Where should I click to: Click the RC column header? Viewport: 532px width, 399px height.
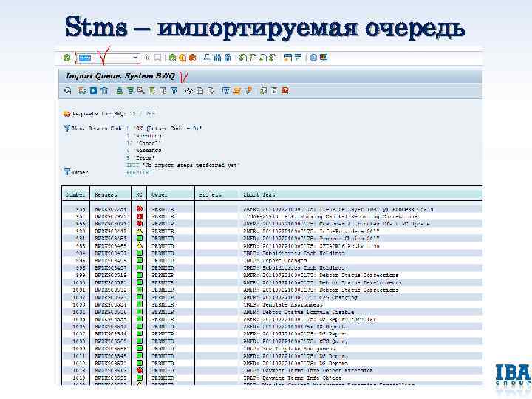coord(139,195)
